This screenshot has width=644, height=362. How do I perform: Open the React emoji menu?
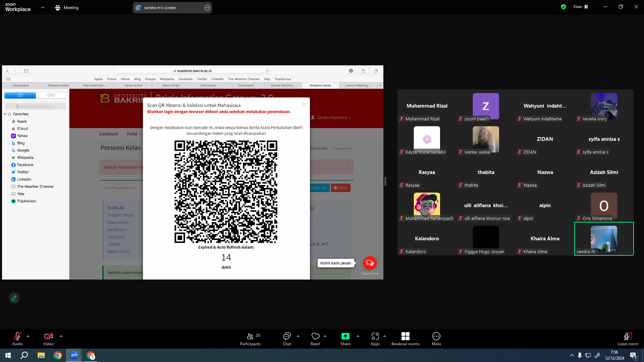point(315,339)
